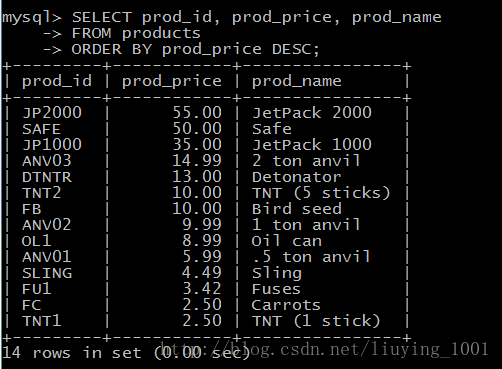Click the 2 ton anvil entry
Viewport: 502px width, 369px height.
[x=306, y=161]
